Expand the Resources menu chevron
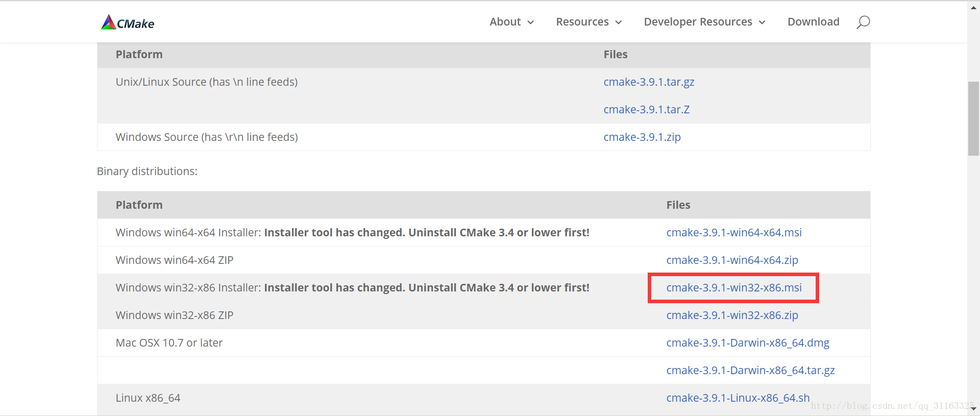Viewport: 980px width, 416px height. coord(619,22)
